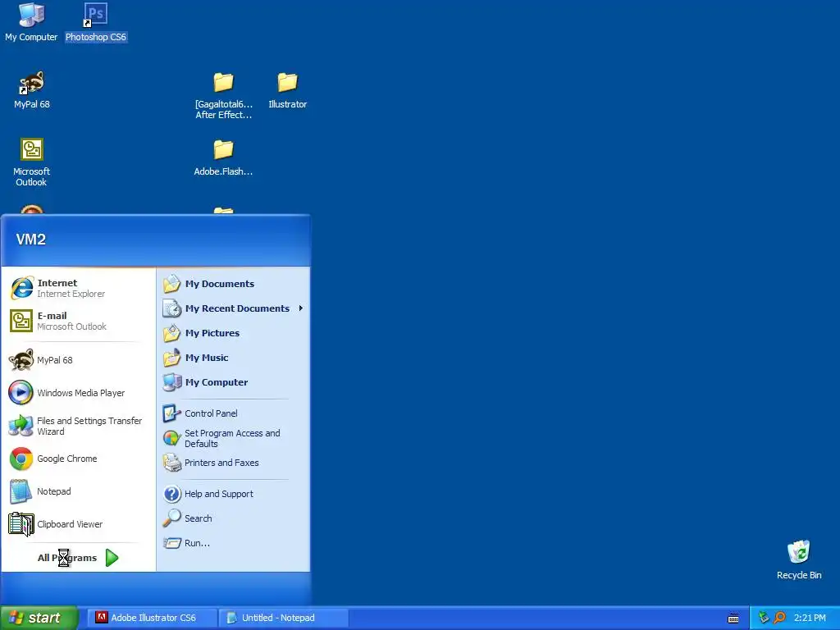Viewport: 840px width, 630px height.
Task: Click the VM2 user name header
Action: point(31,240)
